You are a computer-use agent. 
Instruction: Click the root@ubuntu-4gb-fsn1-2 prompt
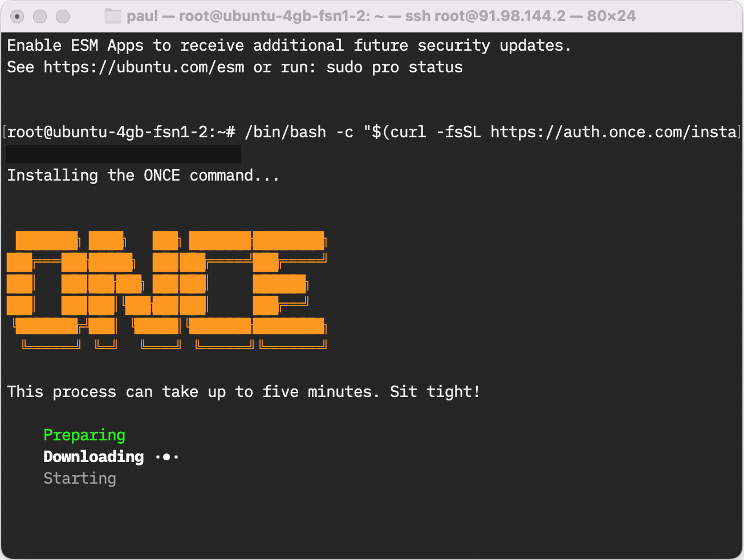coord(121,132)
